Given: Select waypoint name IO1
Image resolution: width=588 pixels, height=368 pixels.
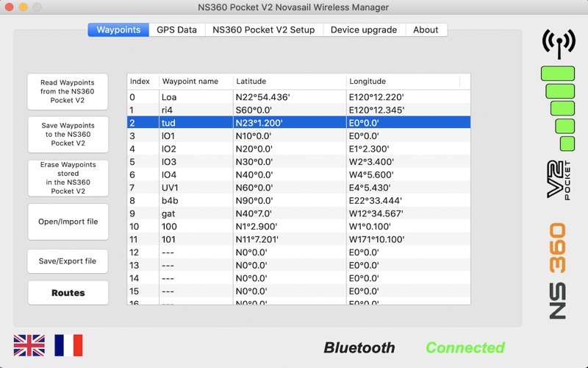Looking at the screenshot, I should click(x=168, y=136).
